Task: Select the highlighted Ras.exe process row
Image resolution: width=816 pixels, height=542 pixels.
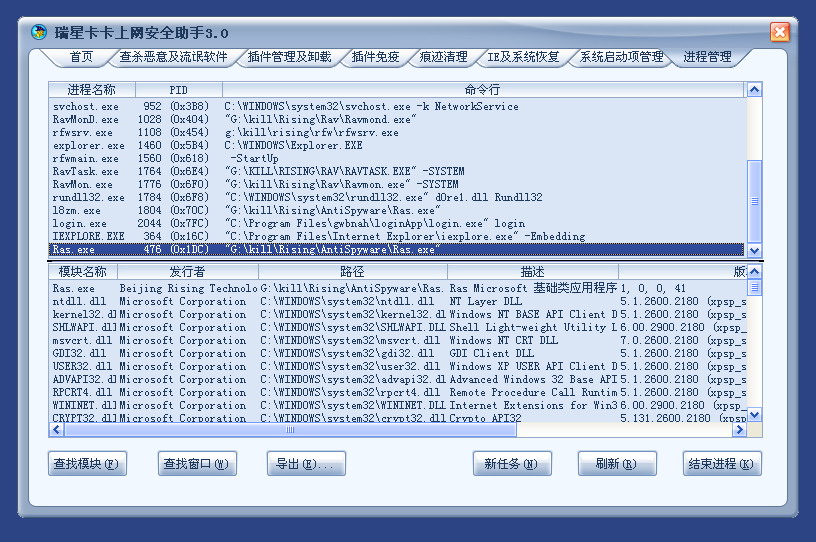Action: (x=397, y=249)
